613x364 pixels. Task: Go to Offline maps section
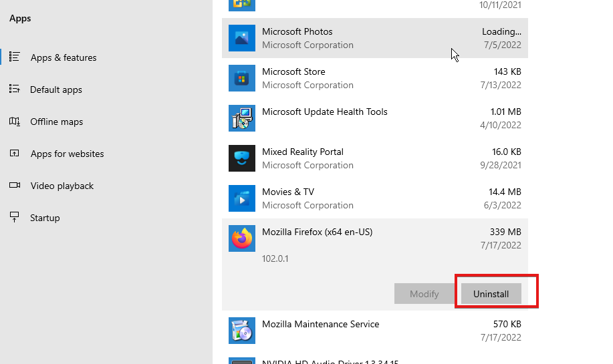(x=57, y=122)
